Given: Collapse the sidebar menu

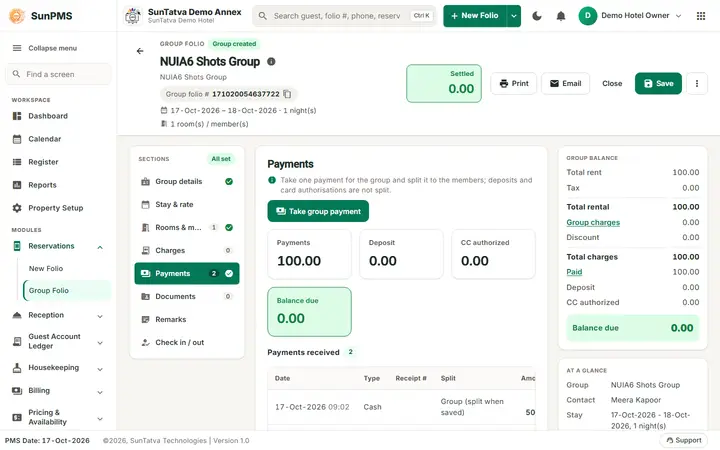Looking at the screenshot, I should tap(45, 48).
